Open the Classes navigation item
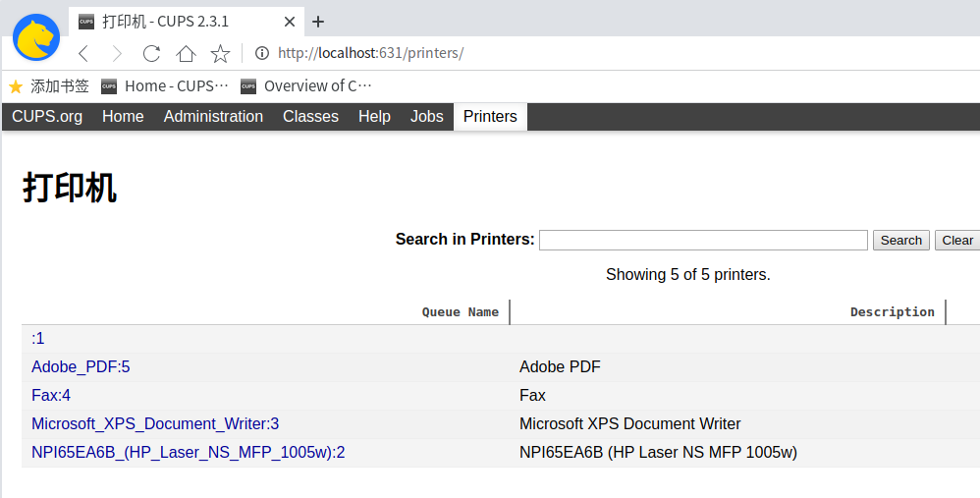The width and height of the screenshot is (980, 498). (310, 117)
